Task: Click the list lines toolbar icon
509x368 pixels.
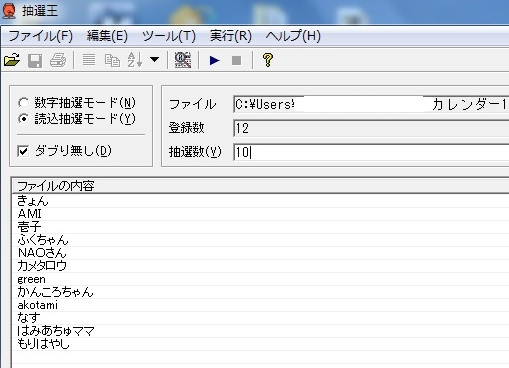Action: [x=89, y=60]
